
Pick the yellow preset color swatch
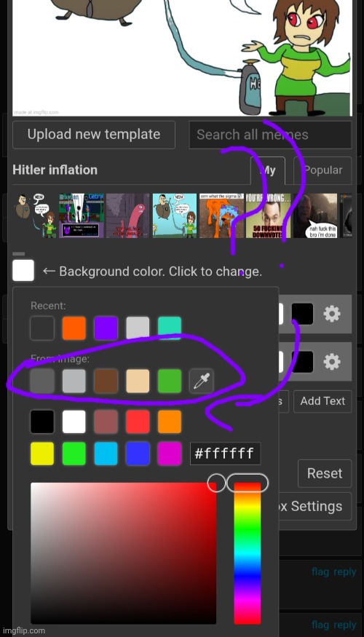click(42, 454)
